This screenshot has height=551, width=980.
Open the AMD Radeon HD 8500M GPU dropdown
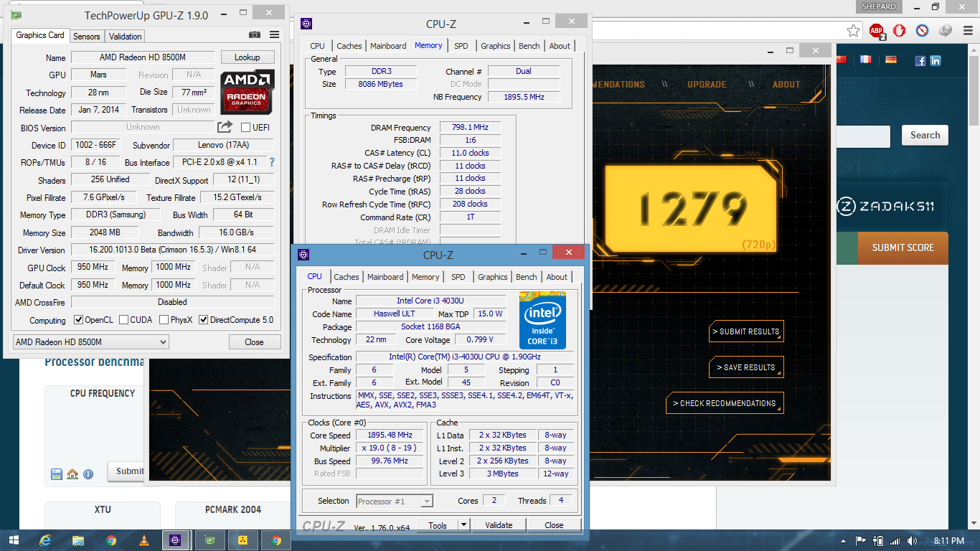[91, 342]
